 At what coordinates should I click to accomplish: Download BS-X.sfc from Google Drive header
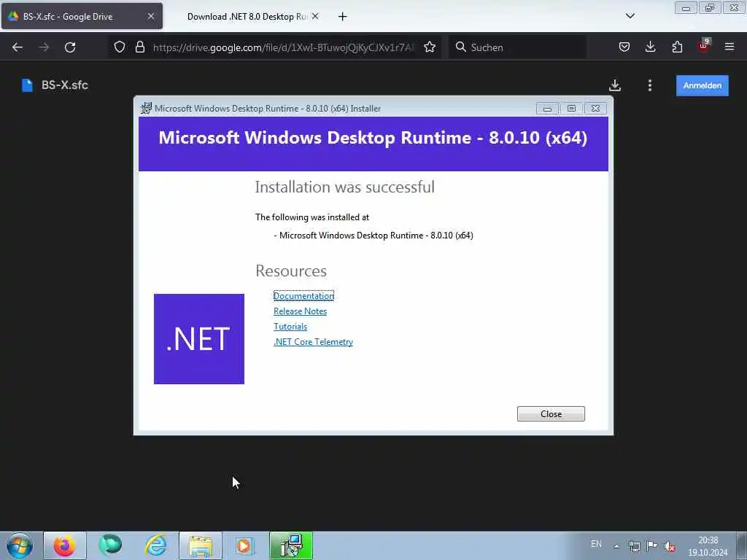[614, 85]
